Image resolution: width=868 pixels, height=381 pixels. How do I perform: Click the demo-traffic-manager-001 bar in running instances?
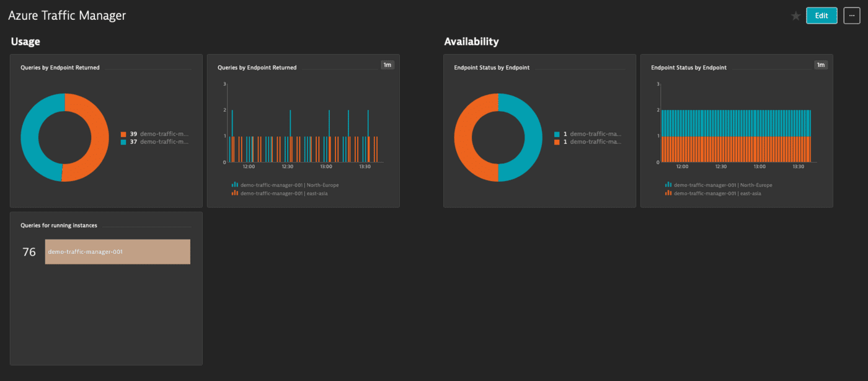[118, 252]
